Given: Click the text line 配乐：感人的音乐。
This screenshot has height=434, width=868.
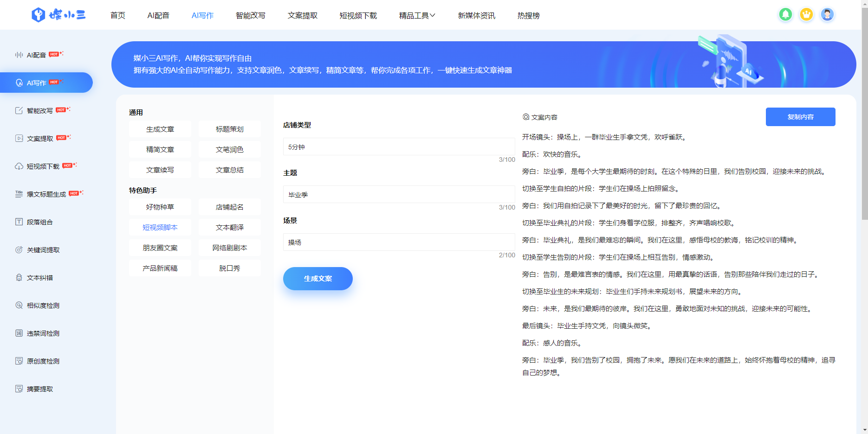Looking at the screenshot, I should (x=553, y=343).
